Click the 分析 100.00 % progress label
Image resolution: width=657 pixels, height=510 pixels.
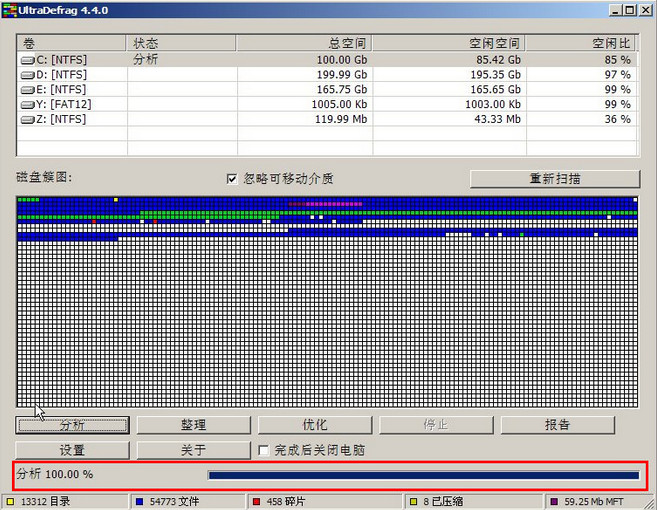click(55, 474)
